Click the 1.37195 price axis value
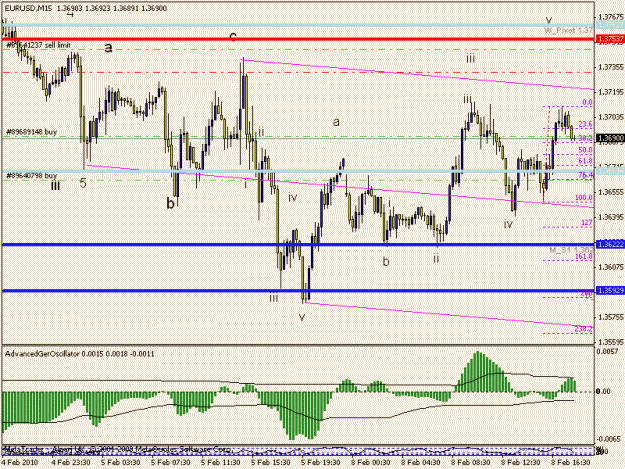The width and height of the screenshot is (625, 469). tap(611, 92)
